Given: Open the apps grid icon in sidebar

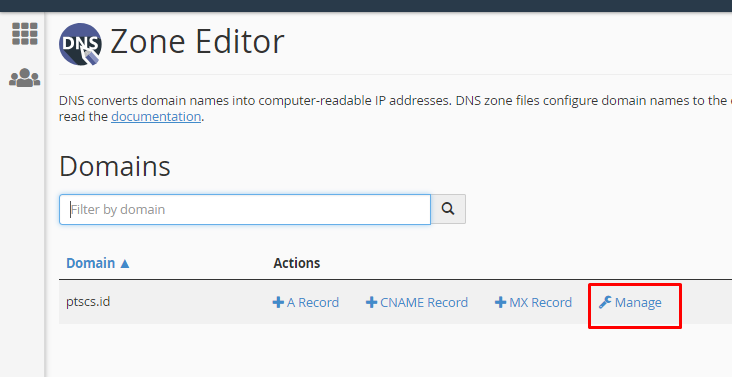Looking at the screenshot, I should tap(24, 34).
